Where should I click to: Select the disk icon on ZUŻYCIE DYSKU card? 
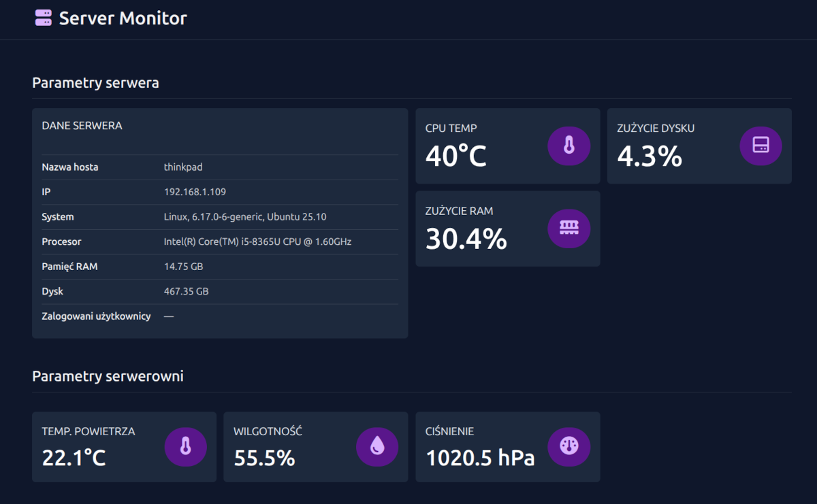(x=760, y=146)
